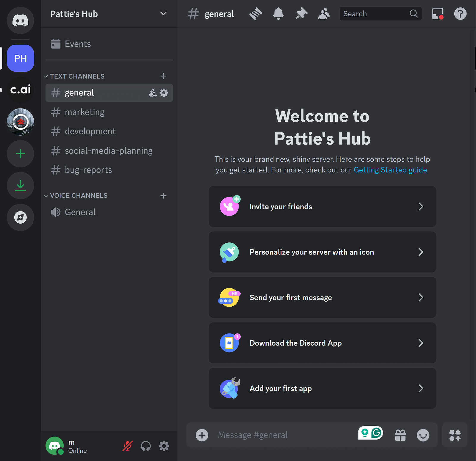Unmute the microphone
Image resolution: width=476 pixels, height=461 pixels.
click(127, 446)
